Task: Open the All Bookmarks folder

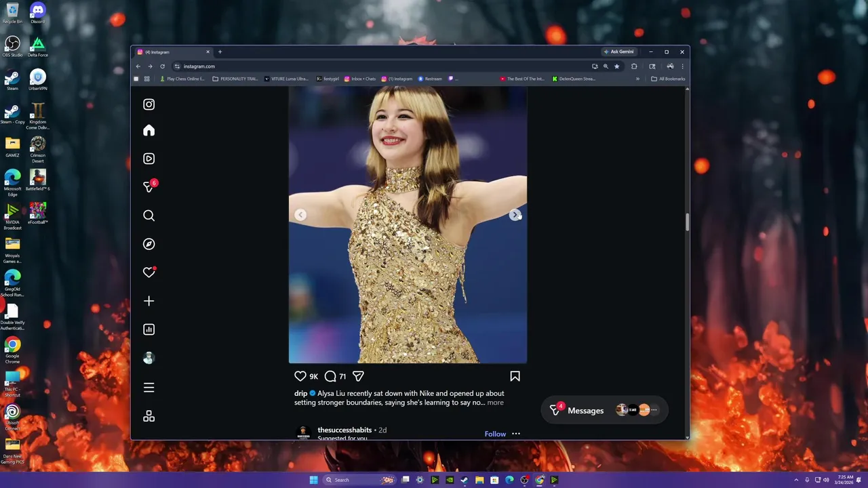Action: 668,79
